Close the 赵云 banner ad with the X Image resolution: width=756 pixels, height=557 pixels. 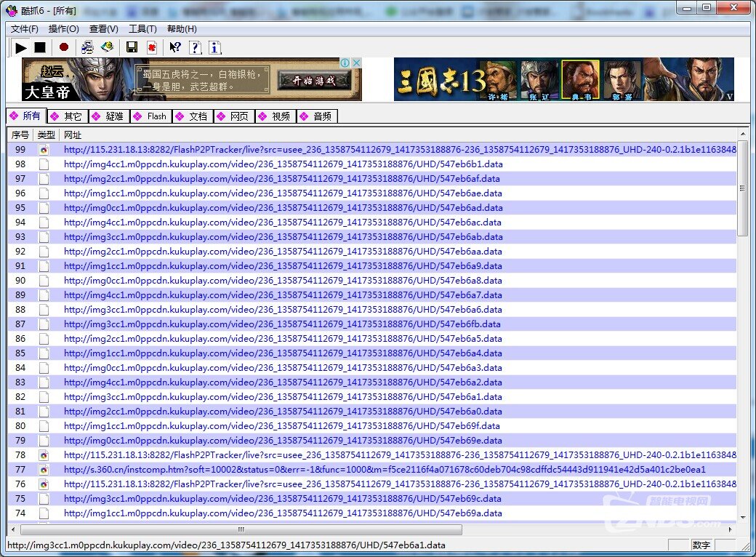point(356,63)
